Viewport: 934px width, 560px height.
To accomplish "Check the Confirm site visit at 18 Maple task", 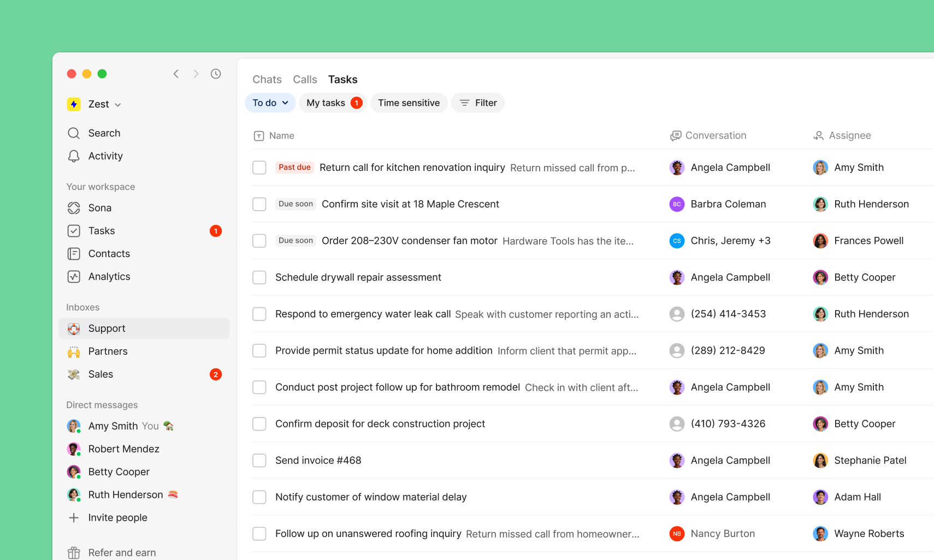I will [x=259, y=204].
